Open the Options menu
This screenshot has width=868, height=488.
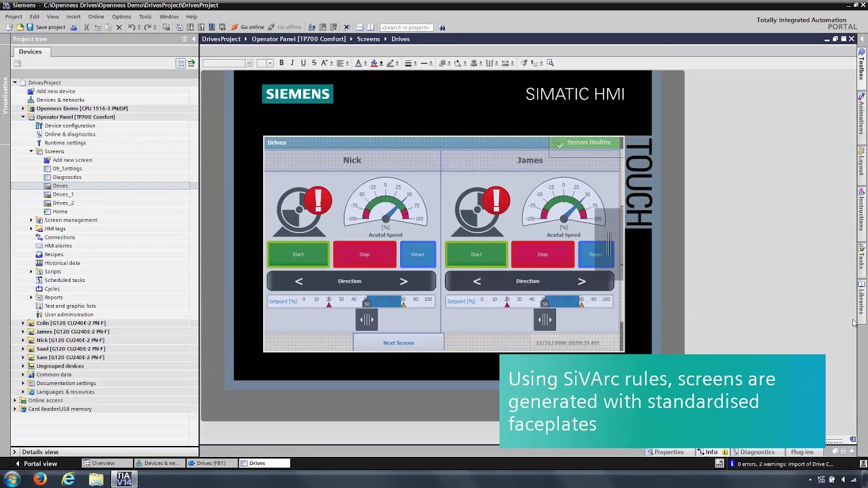click(x=121, y=16)
